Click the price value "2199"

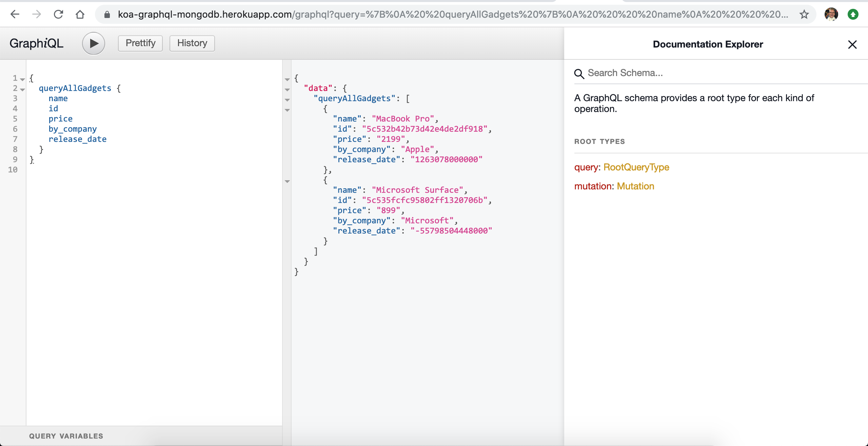391,139
